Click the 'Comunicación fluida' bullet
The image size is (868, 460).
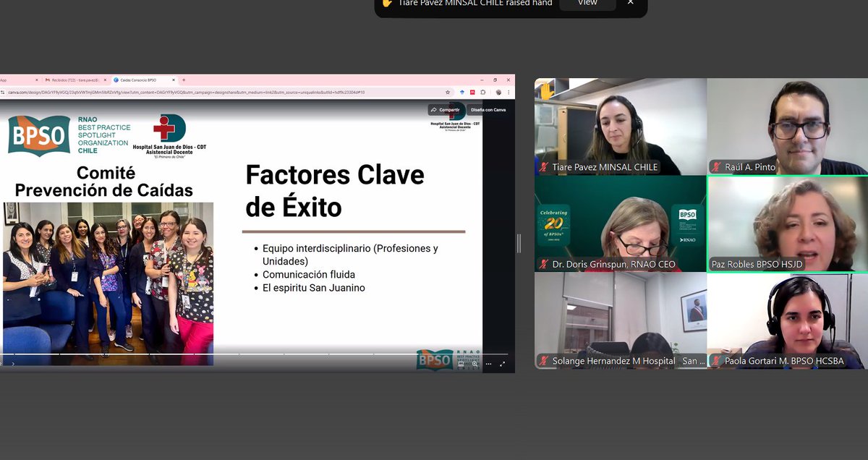[x=309, y=274]
